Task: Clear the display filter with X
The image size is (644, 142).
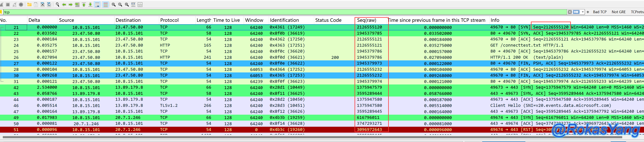Action: tap(569, 12)
